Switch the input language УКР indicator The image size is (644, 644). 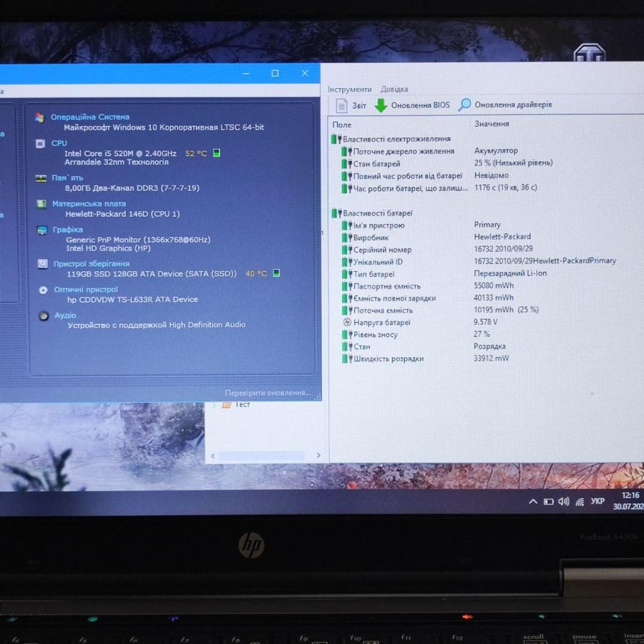(597, 501)
